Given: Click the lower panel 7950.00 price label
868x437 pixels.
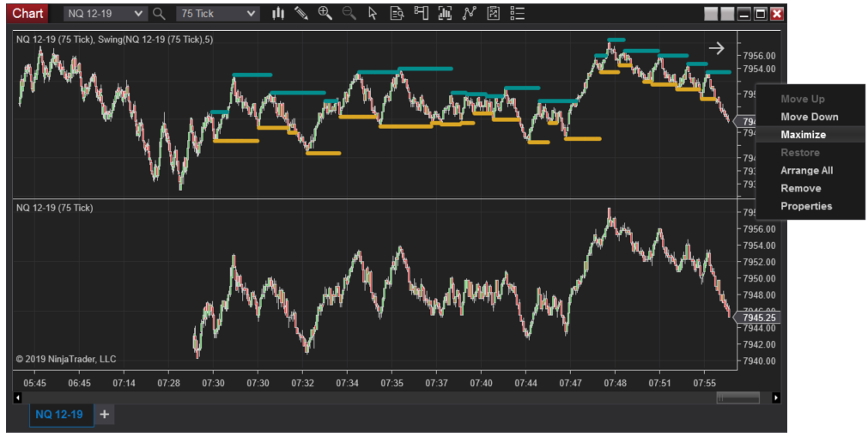Looking at the screenshot, I should click(759, 278).
